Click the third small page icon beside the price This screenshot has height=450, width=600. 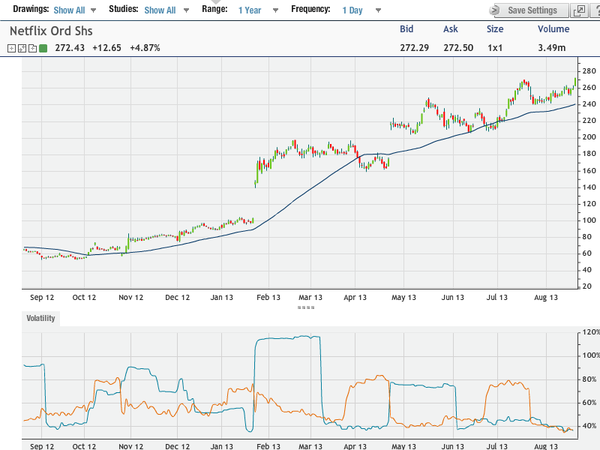click(x=33, y=49)
